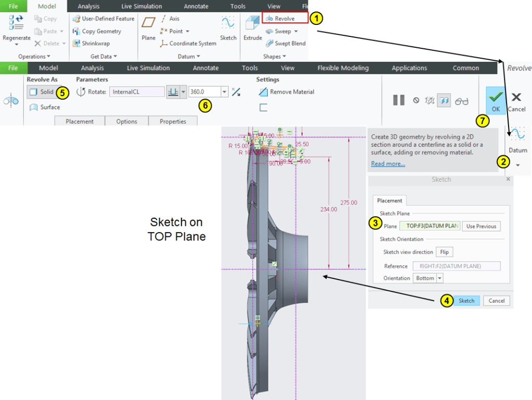Open the Flexible Modeling tab

point(343,68)
